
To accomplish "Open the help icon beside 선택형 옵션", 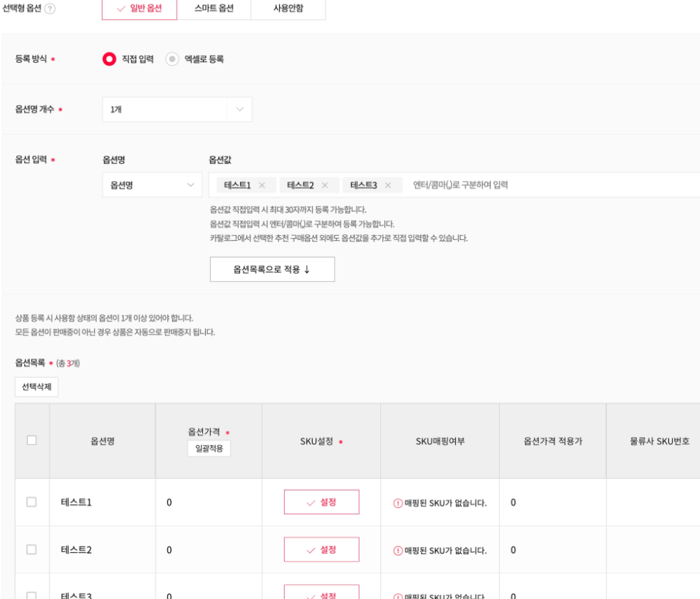I will point(50,9).
